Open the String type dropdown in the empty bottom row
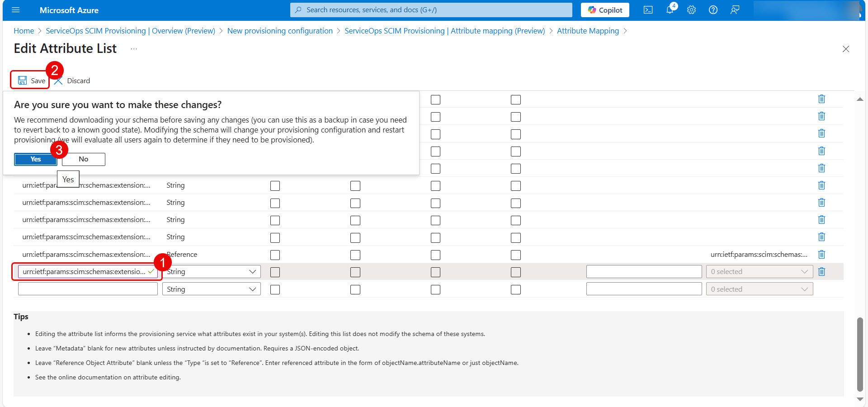 pyautogui.click(x=212, y=289)
